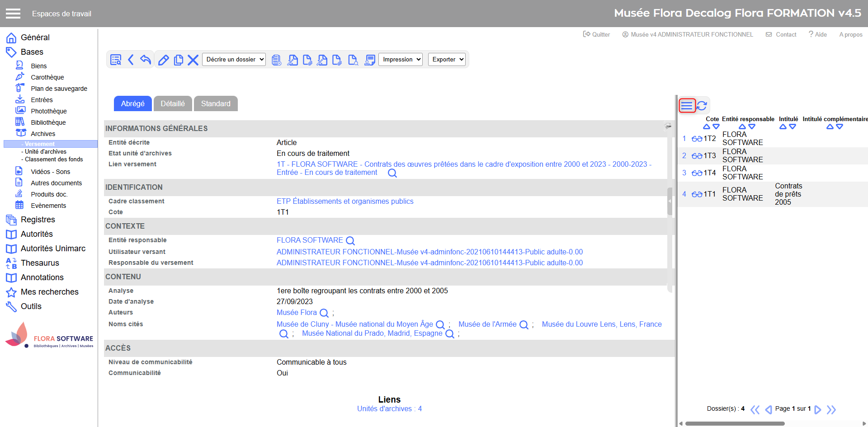The width and height of the screenshot is (868, 427).
Task: Toggle the results list hamburger menu
Action: coord(687,106)
